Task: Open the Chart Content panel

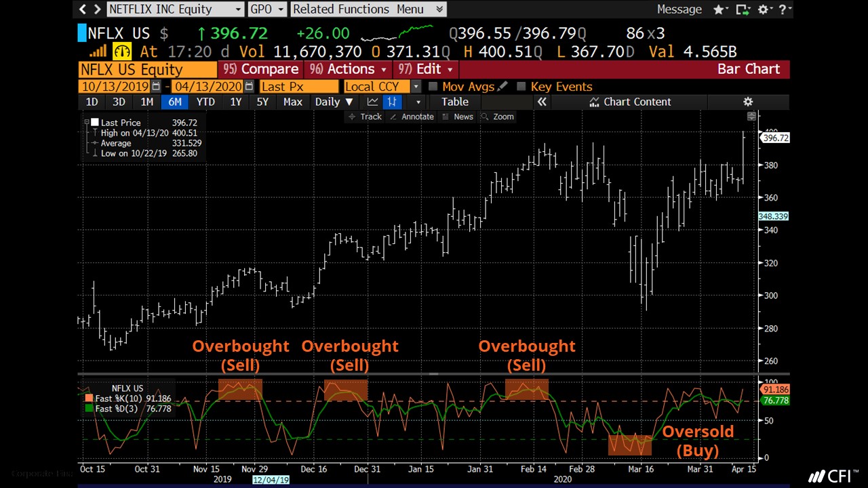Action: coord(630,102)
